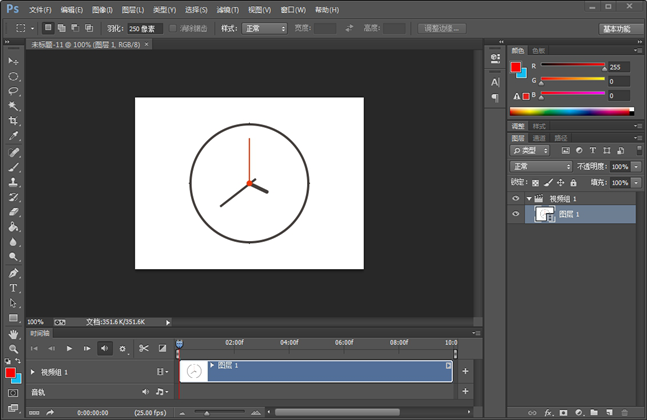Expand 视频组 1 track in the timeline
Viewport: 647px width, 420px height.
33,372
